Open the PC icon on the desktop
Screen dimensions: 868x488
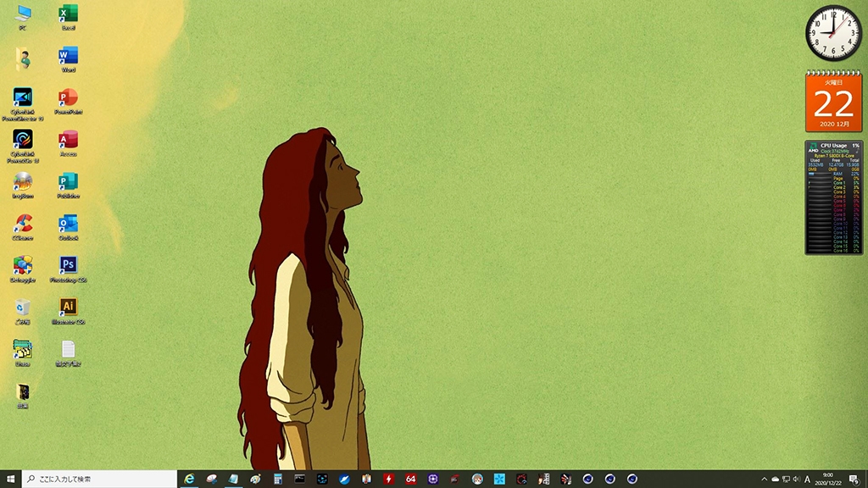click(23, 14)
